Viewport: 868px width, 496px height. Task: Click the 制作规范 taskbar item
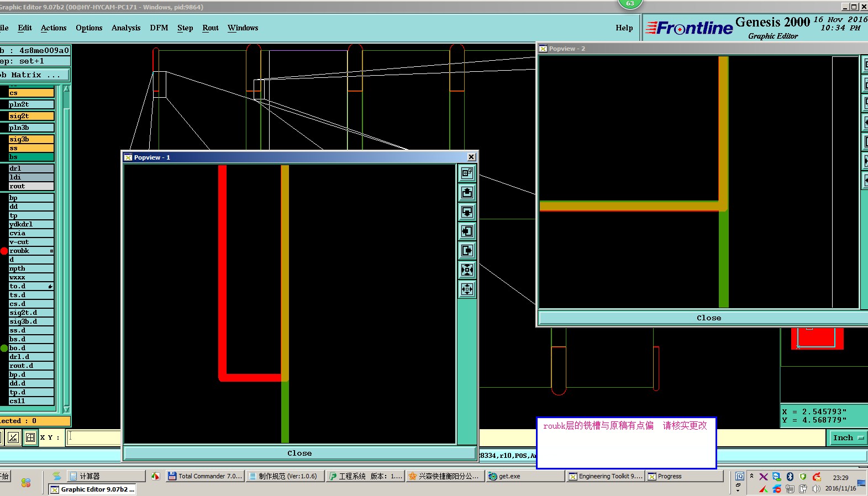pyautogui.click(x=285, y=476)
